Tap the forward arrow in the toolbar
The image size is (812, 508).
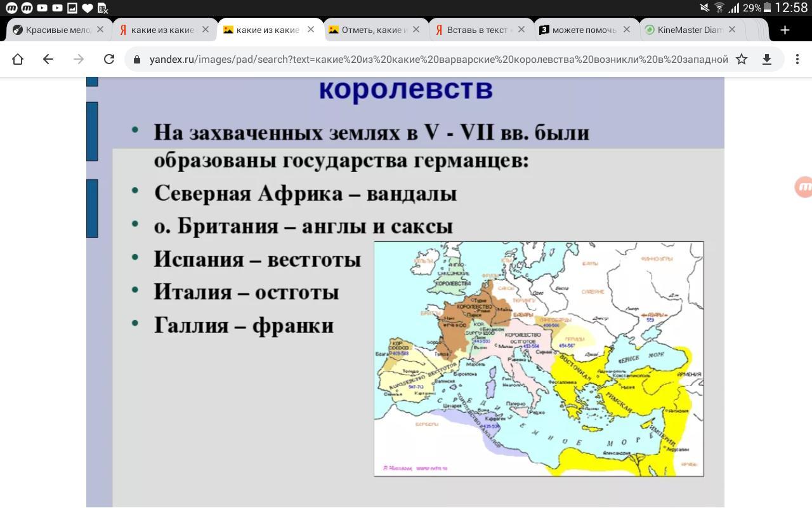(x=79, y=59)
